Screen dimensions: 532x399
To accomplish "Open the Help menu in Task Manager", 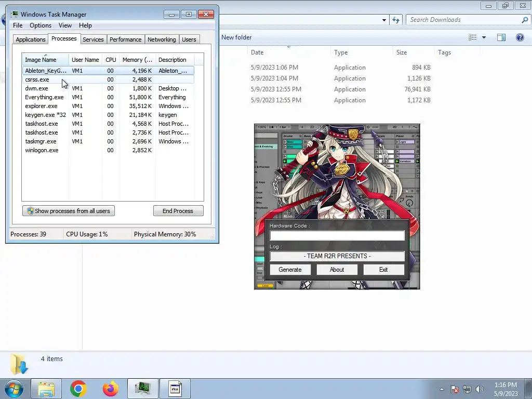I will pyautogui.click(x=85, y=25).
